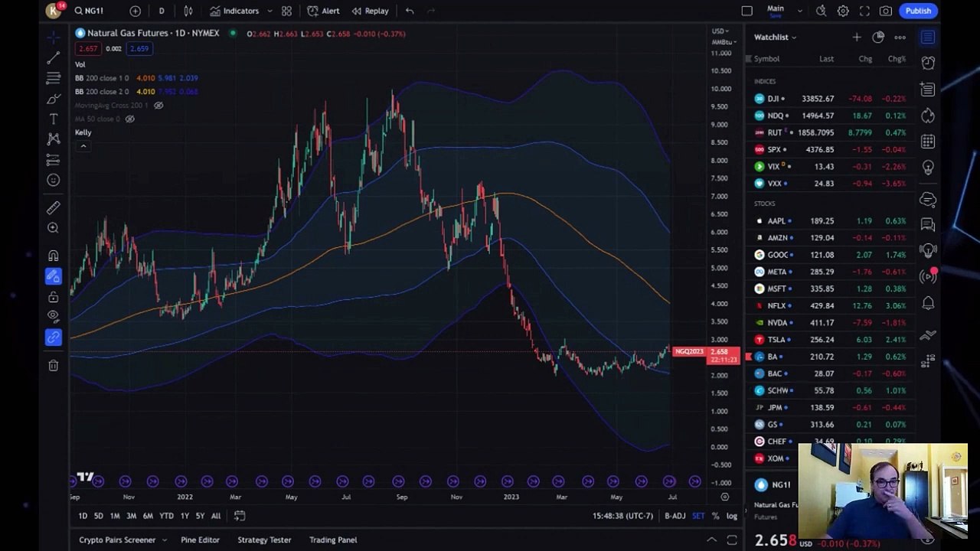The width and height of the screenshot is (980, 551).
Task: Enter fullscreen chart mode
Action: [864, 11]
